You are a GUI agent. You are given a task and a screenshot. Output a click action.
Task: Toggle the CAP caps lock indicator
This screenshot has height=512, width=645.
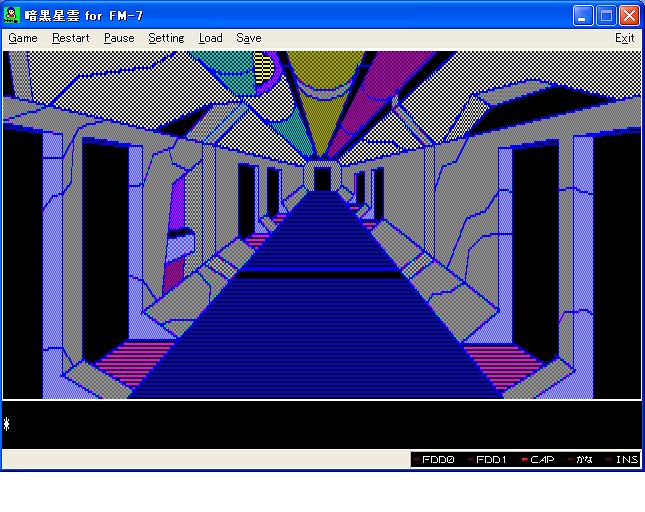click(538, 460)
